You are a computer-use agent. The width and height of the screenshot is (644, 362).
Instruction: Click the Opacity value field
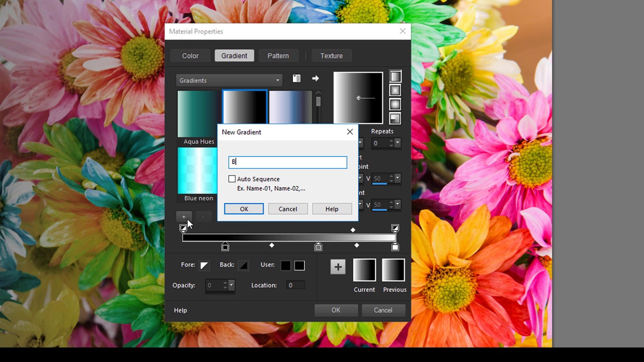pyautogui.click(x=214, y=285)
